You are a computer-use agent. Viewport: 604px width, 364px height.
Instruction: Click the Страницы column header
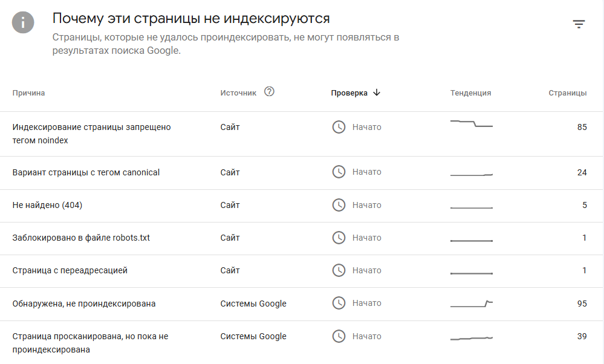click(x=567, y=93)
